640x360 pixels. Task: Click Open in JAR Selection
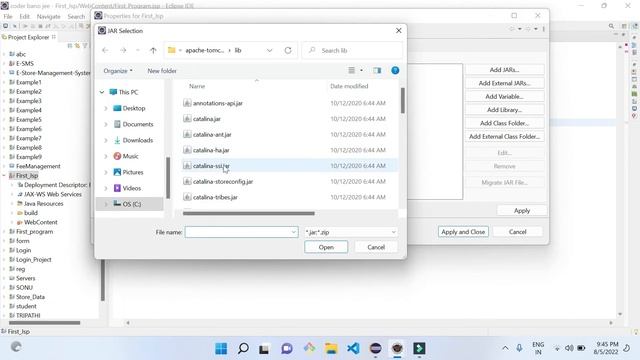tap(326, 247)
